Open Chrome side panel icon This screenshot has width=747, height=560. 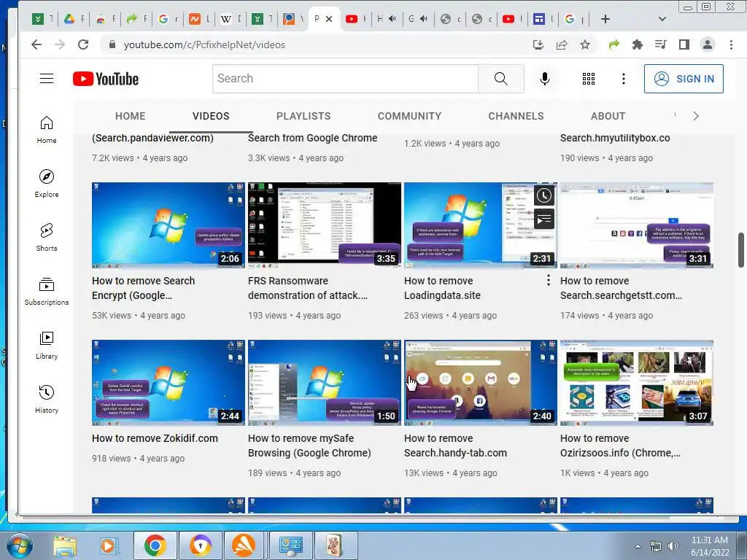[x=684, y=44]
